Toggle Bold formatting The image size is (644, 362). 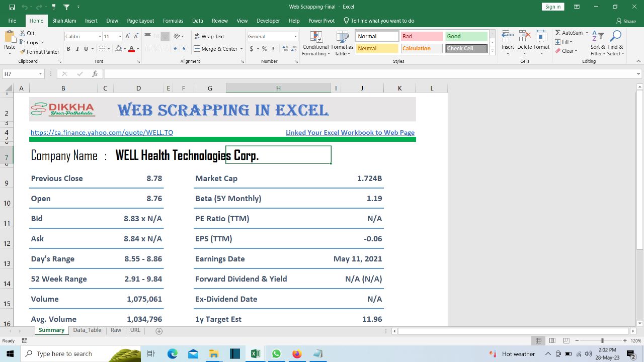point(68,49)
